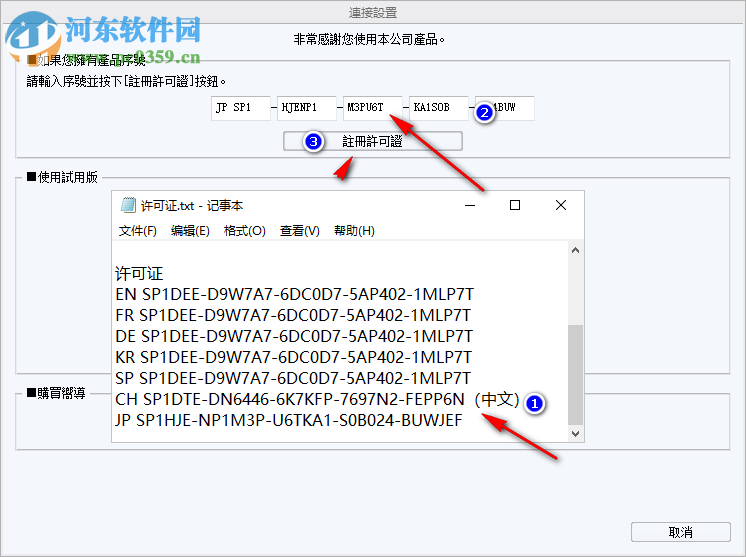This screenshot has height=557, width=746.
Task: Click the 註冊許可證 register license button
Action: point(373,141)
